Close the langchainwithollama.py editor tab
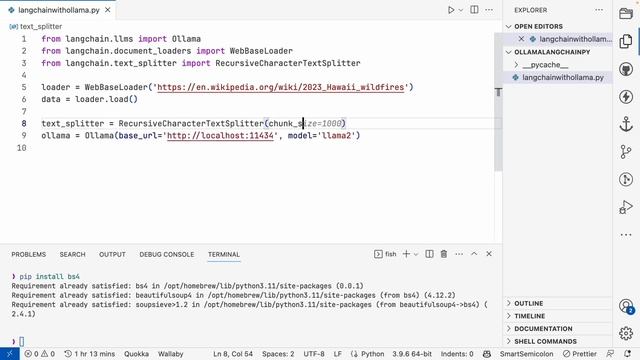This screenshot has height=360, width=640. (108, 10)
